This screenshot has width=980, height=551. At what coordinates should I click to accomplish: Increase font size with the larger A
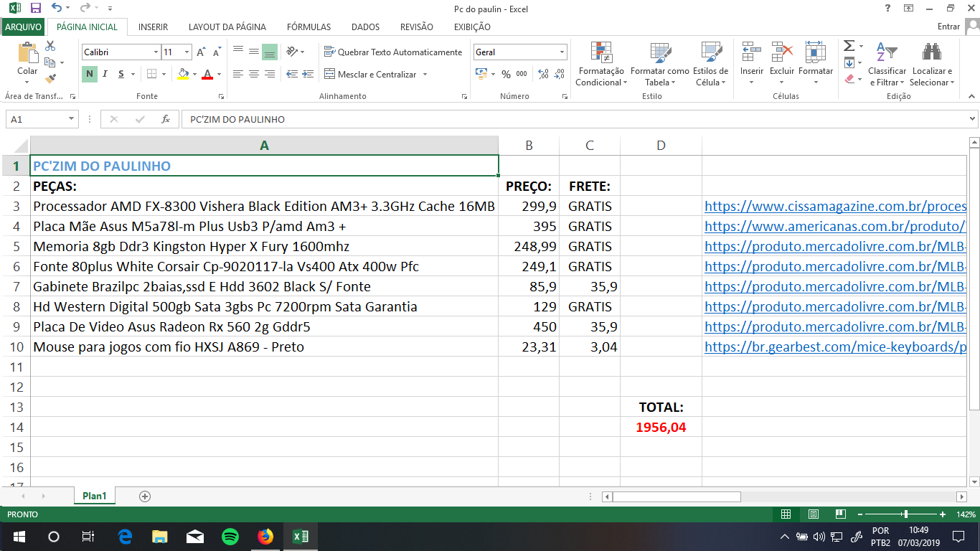click(202, 52)
